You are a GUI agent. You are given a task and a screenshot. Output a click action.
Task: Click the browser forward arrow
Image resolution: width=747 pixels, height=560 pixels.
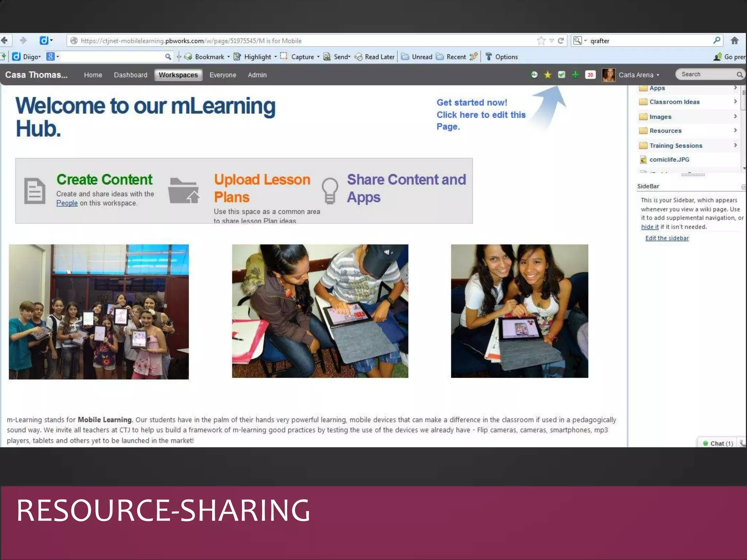click(x=23, y=40)
